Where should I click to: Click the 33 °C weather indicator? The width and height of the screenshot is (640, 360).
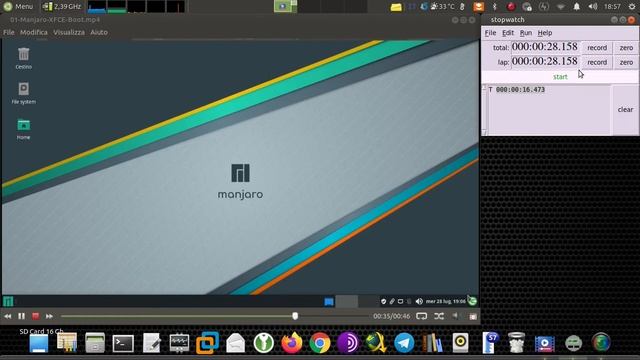click(443, 7)
